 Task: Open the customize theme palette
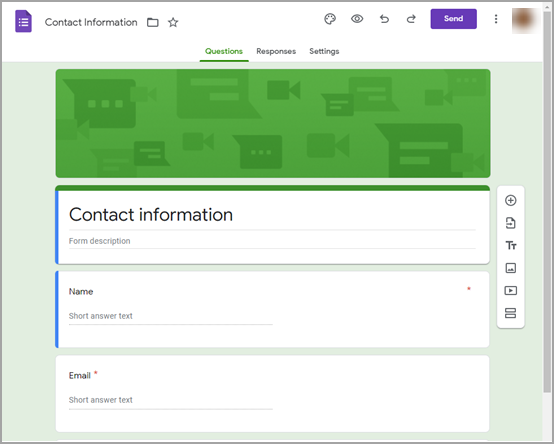tap(330, 19)
